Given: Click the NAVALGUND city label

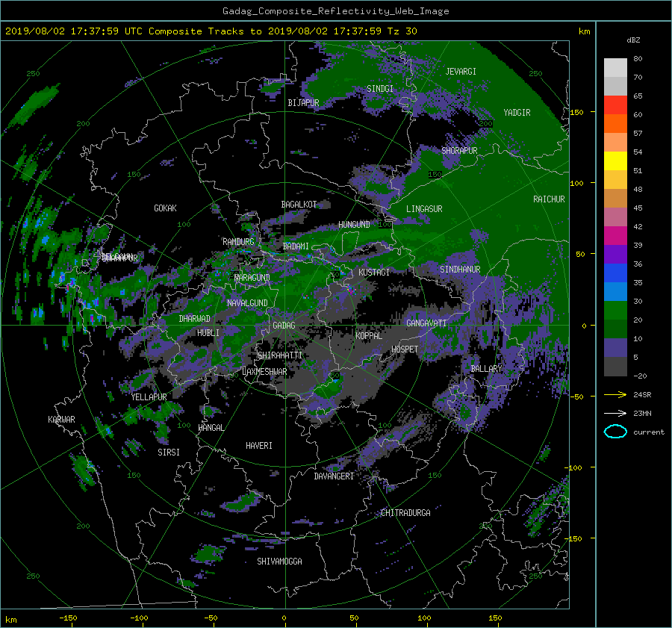Looking at the screenshot, I should point(247,302).
